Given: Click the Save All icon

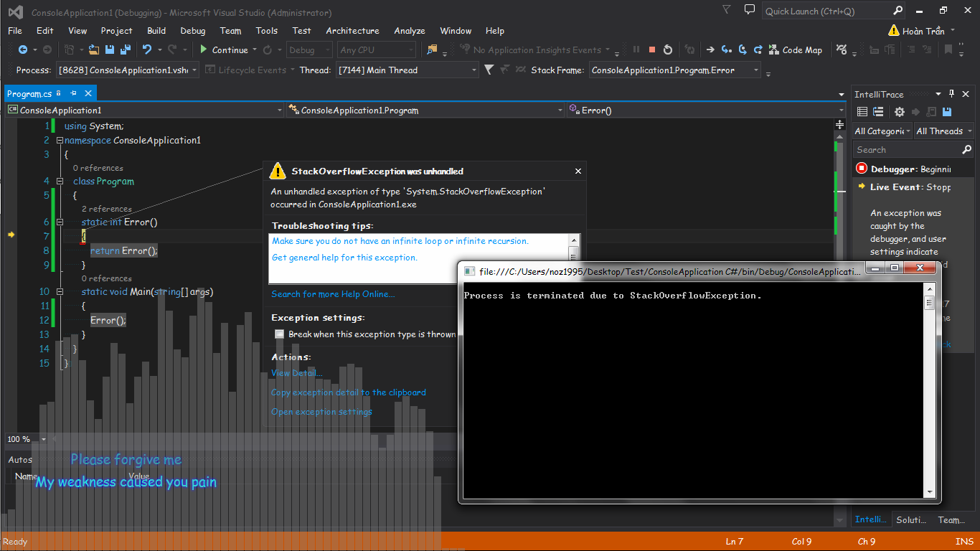Looking at the screenshot, I should click(126, 50).
